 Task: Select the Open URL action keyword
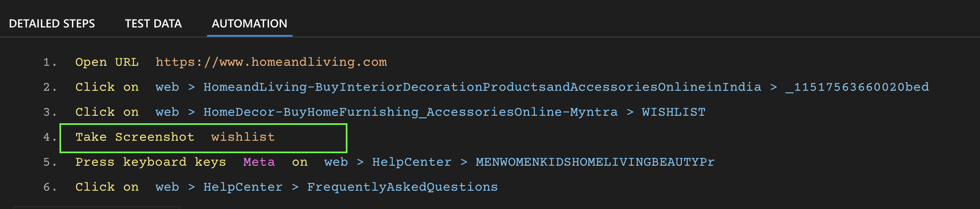point(107,62)
